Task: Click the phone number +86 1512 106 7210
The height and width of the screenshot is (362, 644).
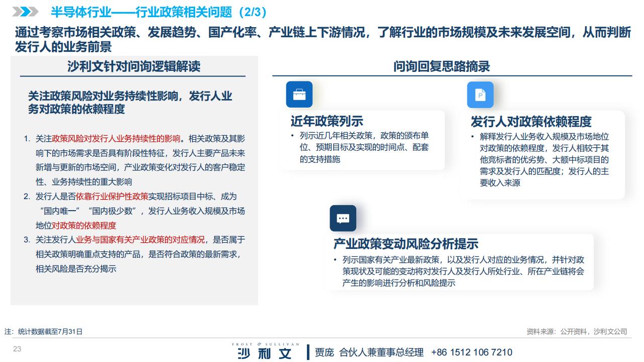Action: coord(471,352)
